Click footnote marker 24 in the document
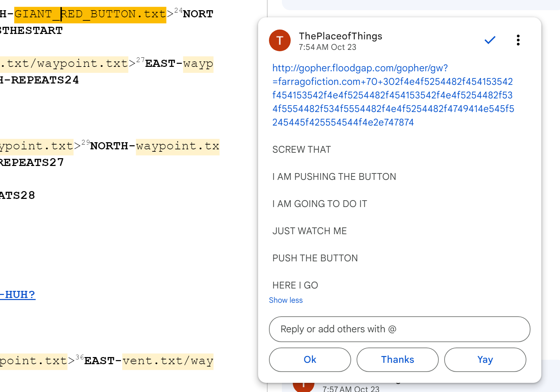Screen dimensions: 560x392 point(178,11)
